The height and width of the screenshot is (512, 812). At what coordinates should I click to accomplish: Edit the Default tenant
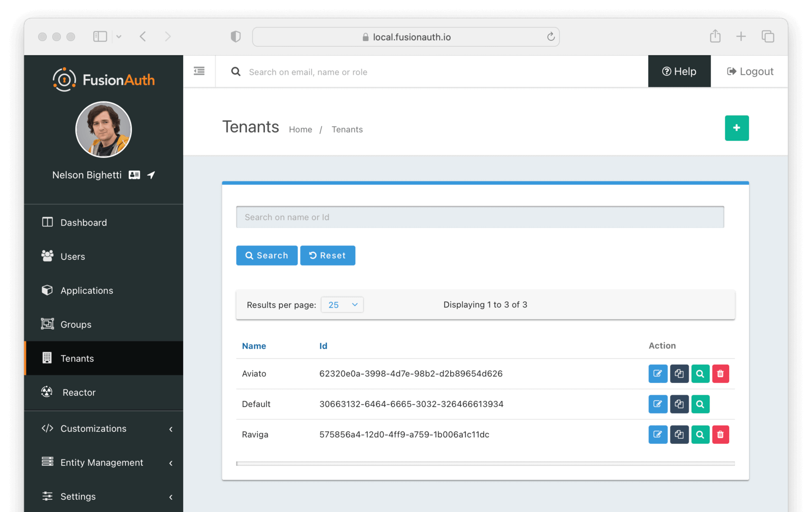click(658, 404)
